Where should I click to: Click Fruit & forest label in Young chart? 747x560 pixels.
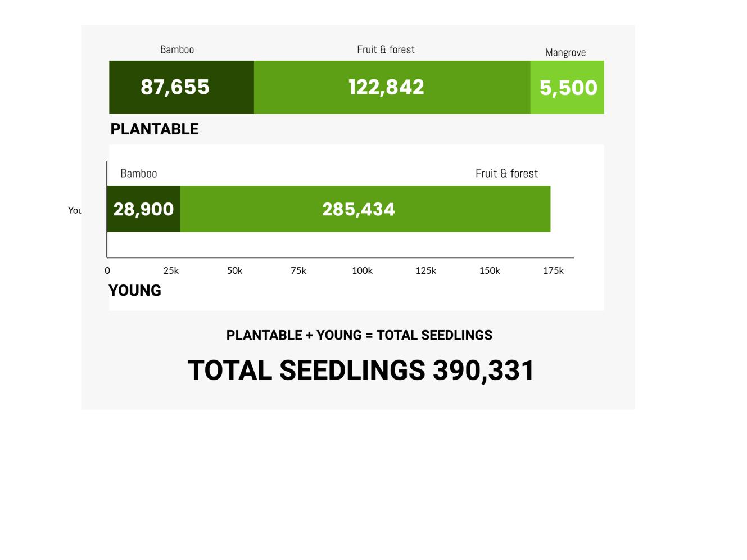506,173
